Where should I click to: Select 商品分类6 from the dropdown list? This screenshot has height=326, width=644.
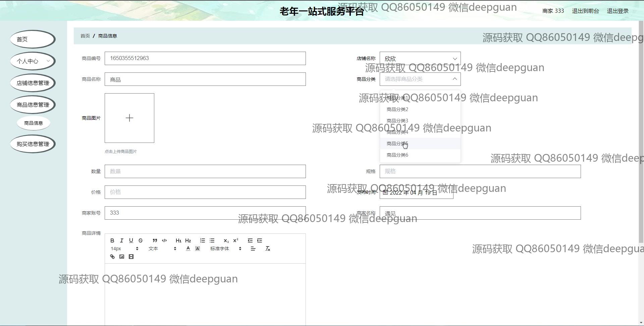click(x=420, y=155)
